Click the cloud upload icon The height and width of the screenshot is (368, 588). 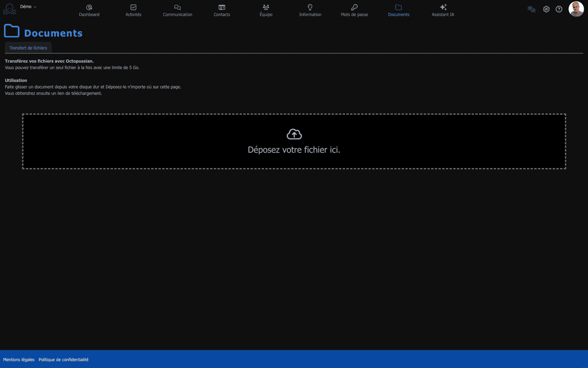click(294, 134)
